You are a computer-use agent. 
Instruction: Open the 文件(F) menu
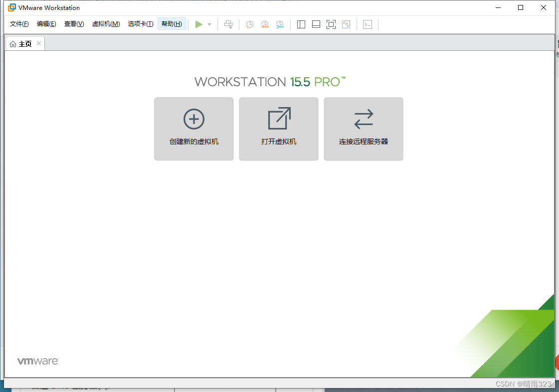click(19, 24)
